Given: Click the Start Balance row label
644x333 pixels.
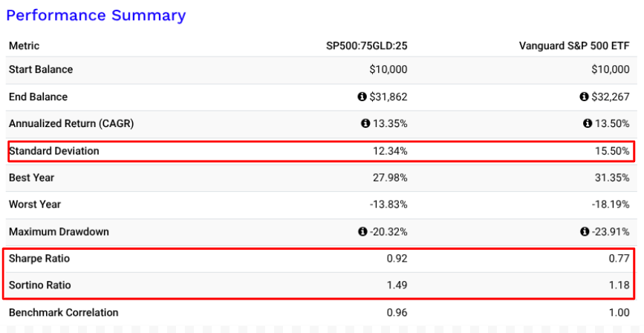Looking at the screenshot, I should click(41, 69).
